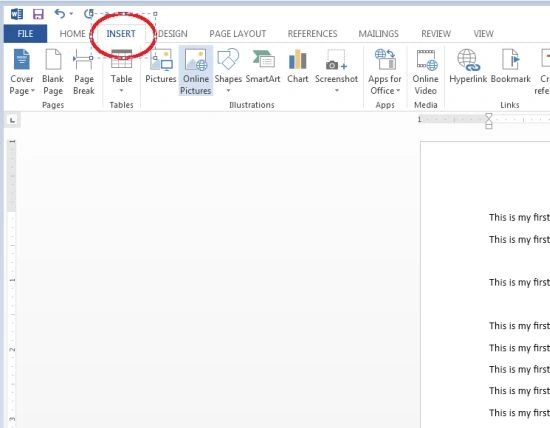This screenshot has width=550, height=428.
Task: Open the VIEW tab
Action: 483,34
